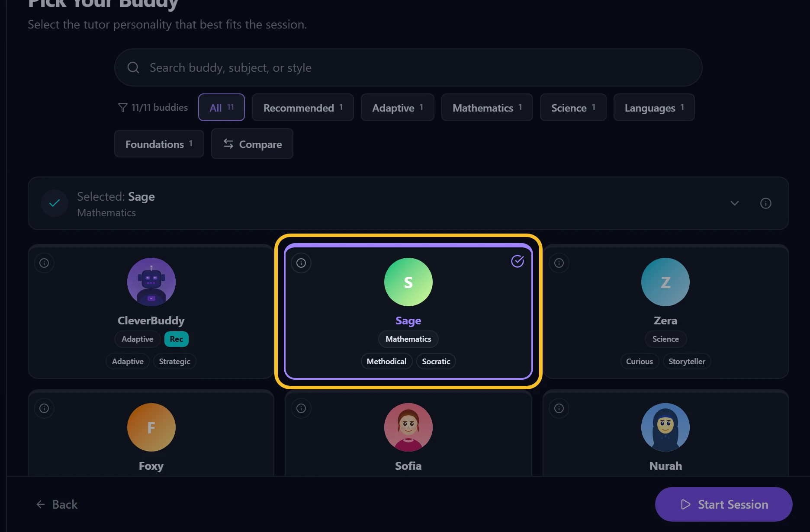The height and width of the screenshot is (532, 810).
Task: Focus the buddy search field
Action: tap(408, 67)
